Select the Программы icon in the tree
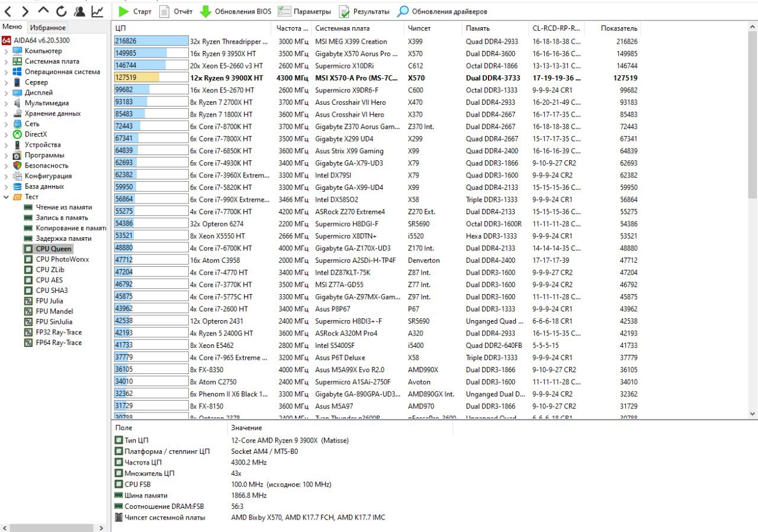 18,155
